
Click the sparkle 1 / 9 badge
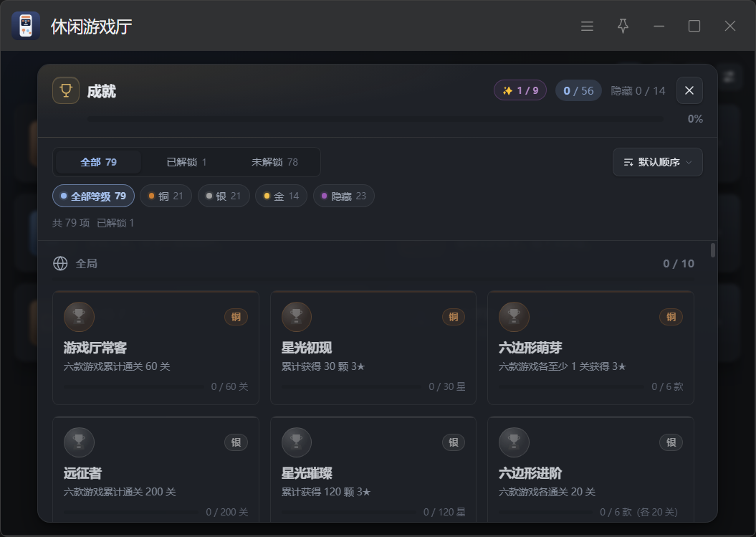pyautogui.click(x=520, y=90)
